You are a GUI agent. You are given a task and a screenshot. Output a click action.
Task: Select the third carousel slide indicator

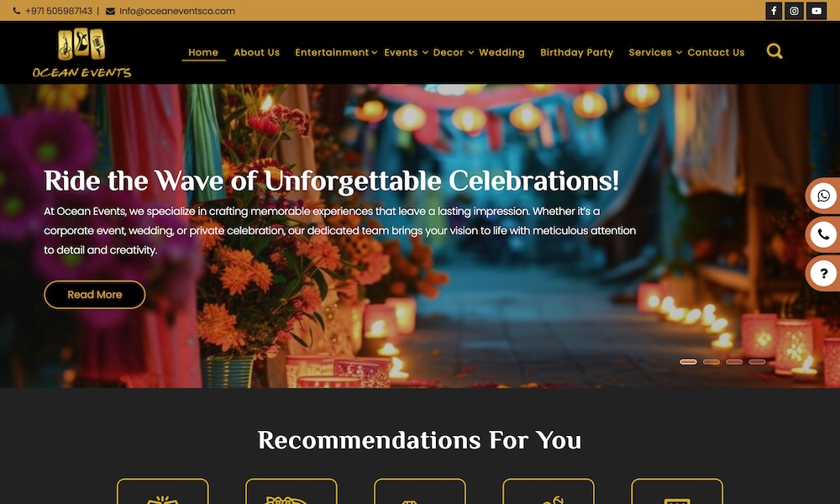[x=734, y=362]
